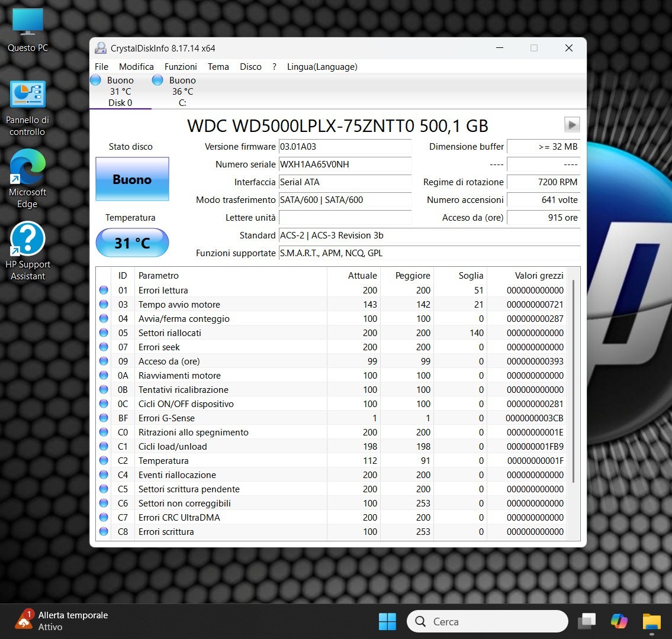Click status dot for Errori lettura row
Viewport: 672px width, 639px height.
point(104,290)
